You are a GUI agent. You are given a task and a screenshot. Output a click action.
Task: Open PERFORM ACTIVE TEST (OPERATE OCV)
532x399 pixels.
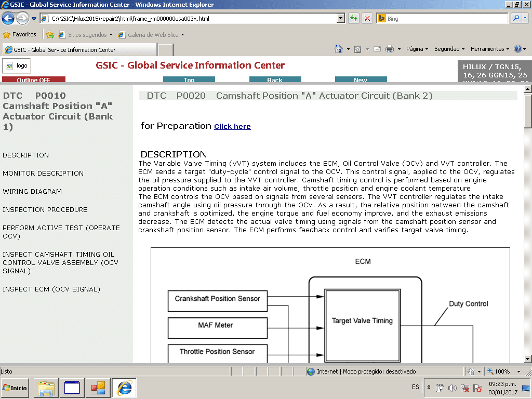61,232
